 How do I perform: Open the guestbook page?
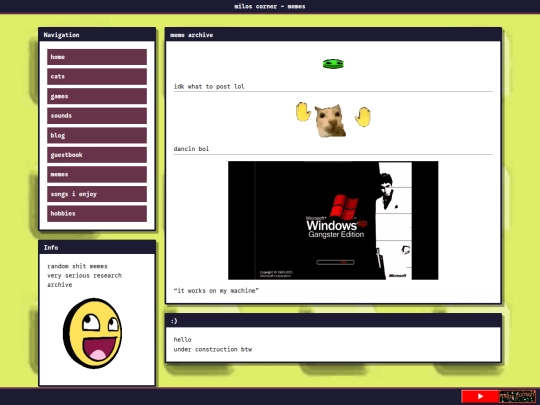coord(97,155)
